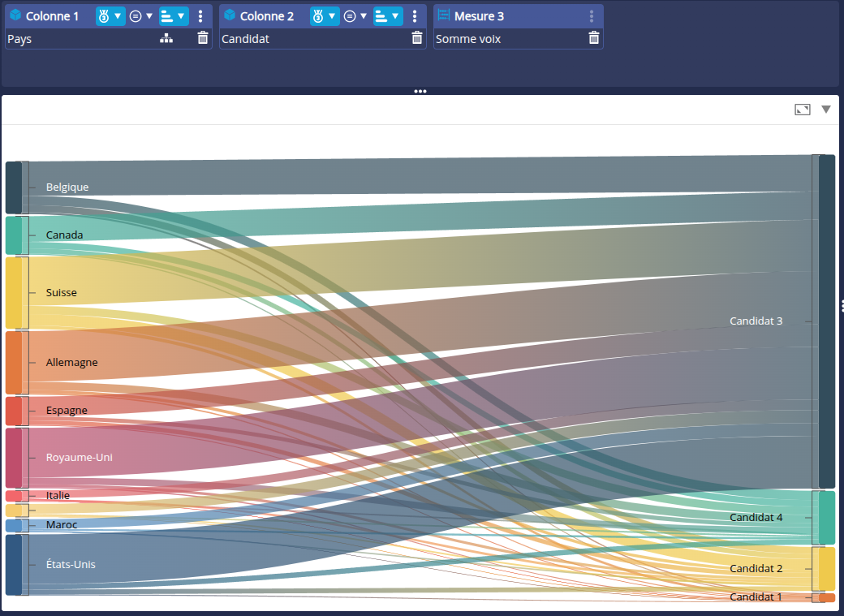Open the kebab menu of Colonne 2
Screen dimensions: 844x616
pos(415,16)
